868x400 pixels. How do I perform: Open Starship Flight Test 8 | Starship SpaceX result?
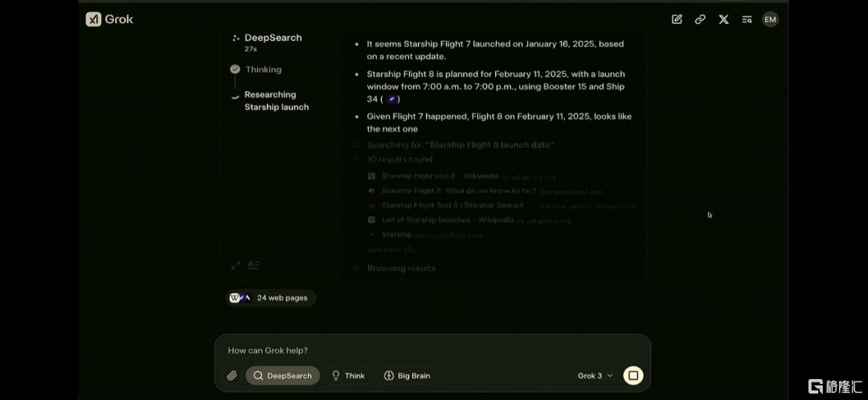point(452,206)
